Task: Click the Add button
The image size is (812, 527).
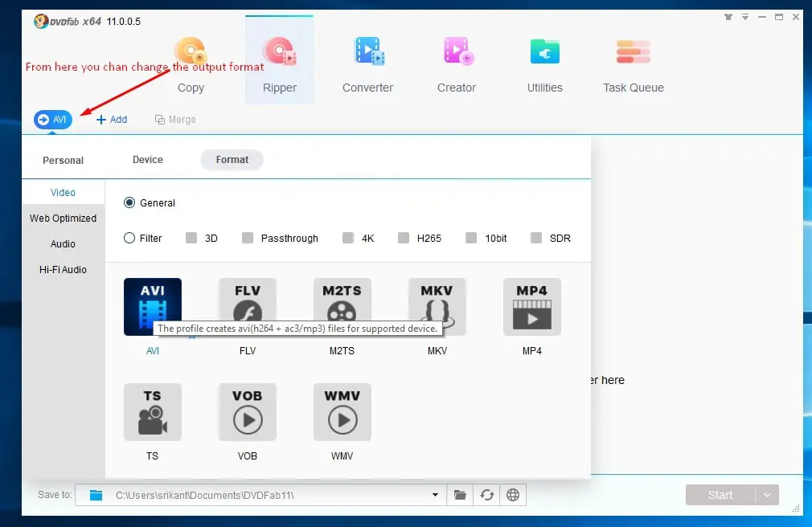Action: point(112,120)
